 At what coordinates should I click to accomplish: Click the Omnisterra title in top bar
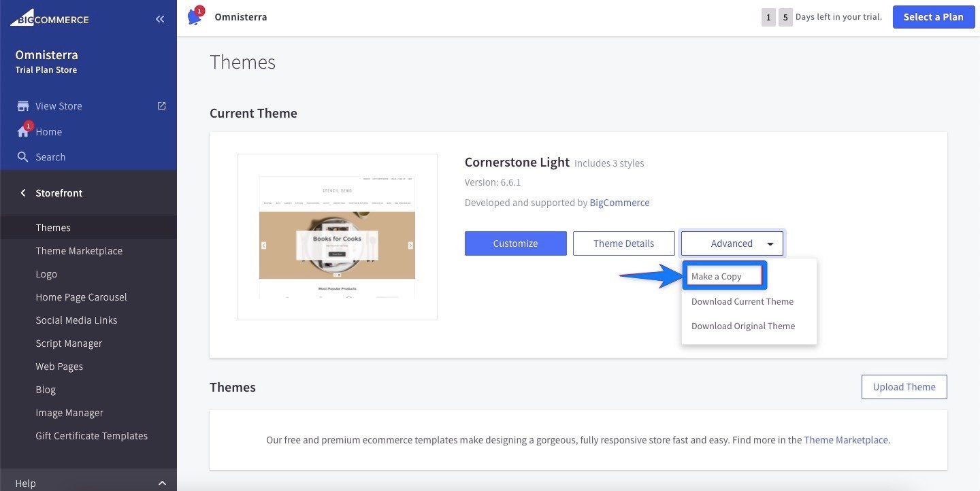coord(240,17)
